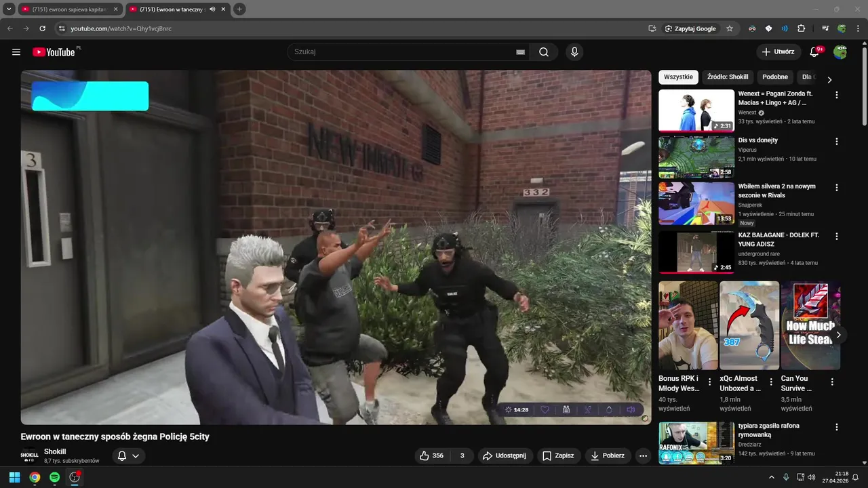Open options for Wenext Pagani Zonda video
This screenshot has height=488, width=868.
click(836, 96)
